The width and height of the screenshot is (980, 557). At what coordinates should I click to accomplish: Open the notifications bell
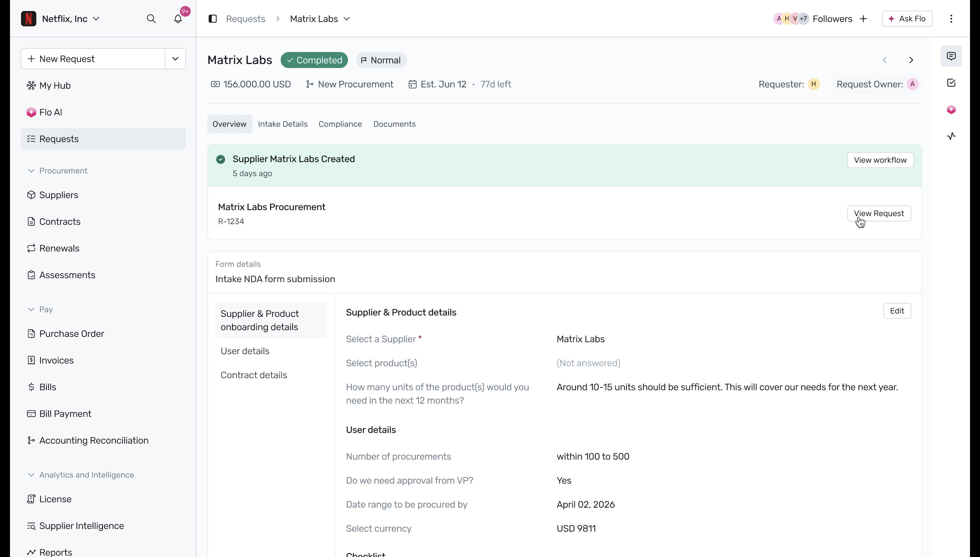point(178,19)
